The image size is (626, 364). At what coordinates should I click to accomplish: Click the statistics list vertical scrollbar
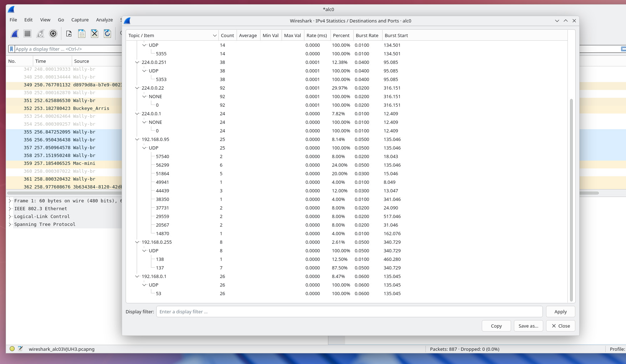pyautogui.click(x=571, y=200)
